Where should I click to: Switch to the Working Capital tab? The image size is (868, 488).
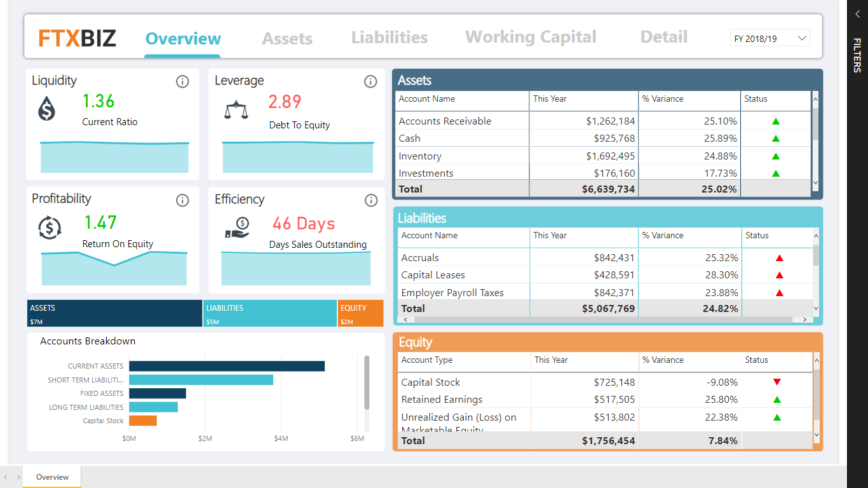pyautogui.click(x=531, y=37)
